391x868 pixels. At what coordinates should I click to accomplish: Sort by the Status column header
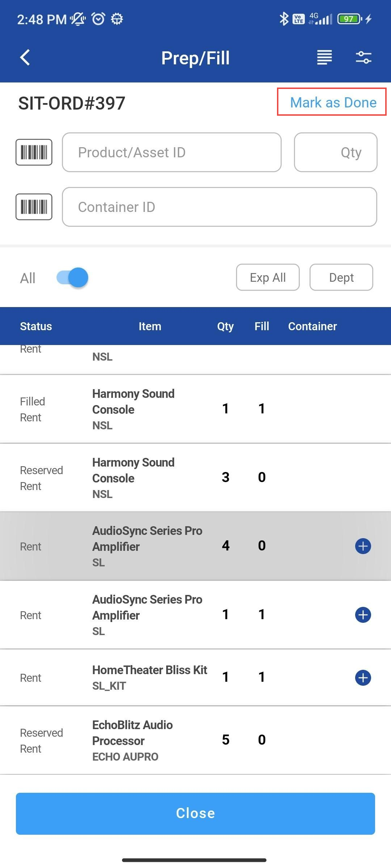(x=36, y=326)
